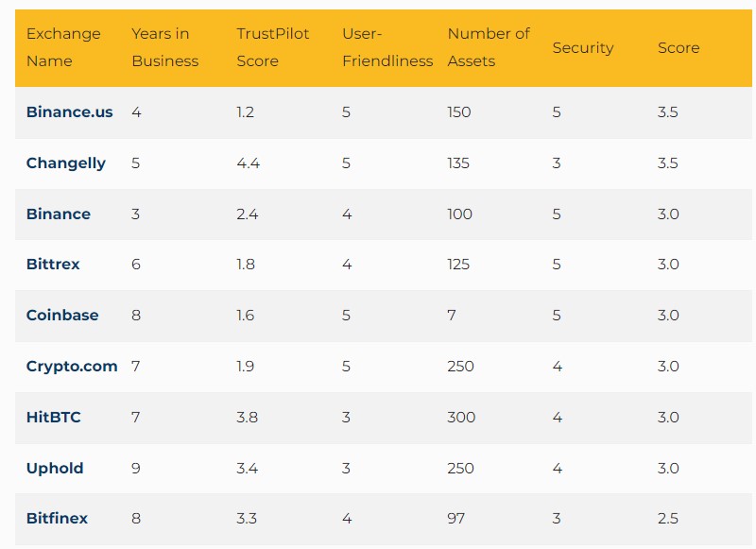Click the HitBTC exchange name
Viewport: 756px width, 549px height.
coord(53,418)
